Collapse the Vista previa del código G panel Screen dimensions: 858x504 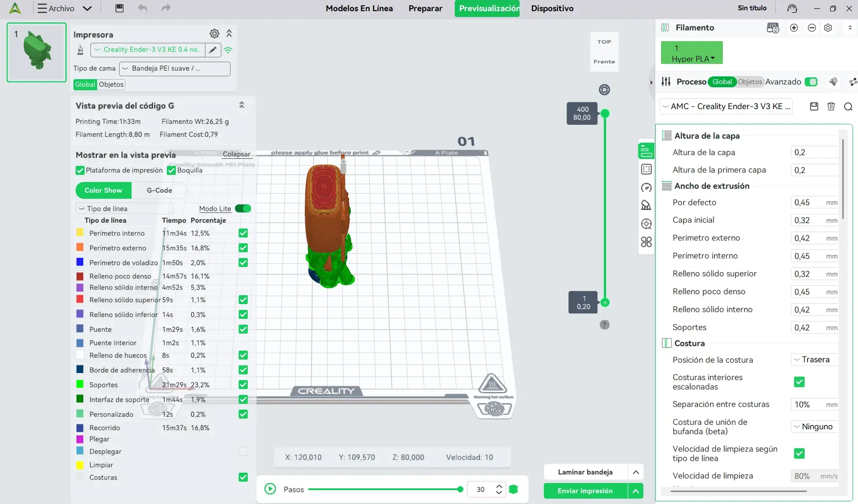coord(242,105)
